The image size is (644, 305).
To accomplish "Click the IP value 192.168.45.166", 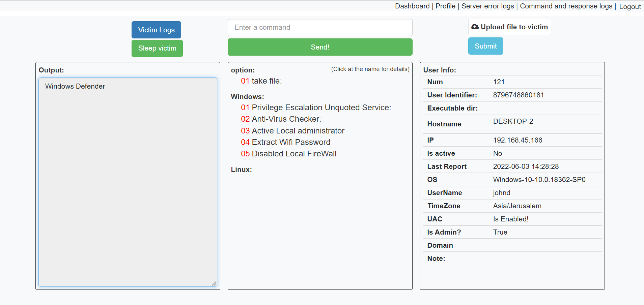I will pos(517,140).
